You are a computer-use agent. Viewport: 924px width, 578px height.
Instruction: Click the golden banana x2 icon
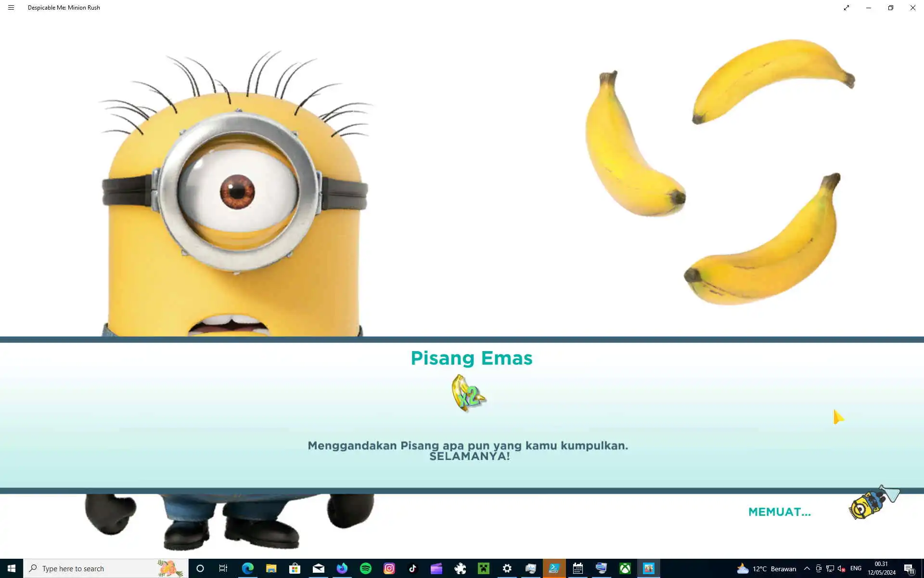[468, 394]
